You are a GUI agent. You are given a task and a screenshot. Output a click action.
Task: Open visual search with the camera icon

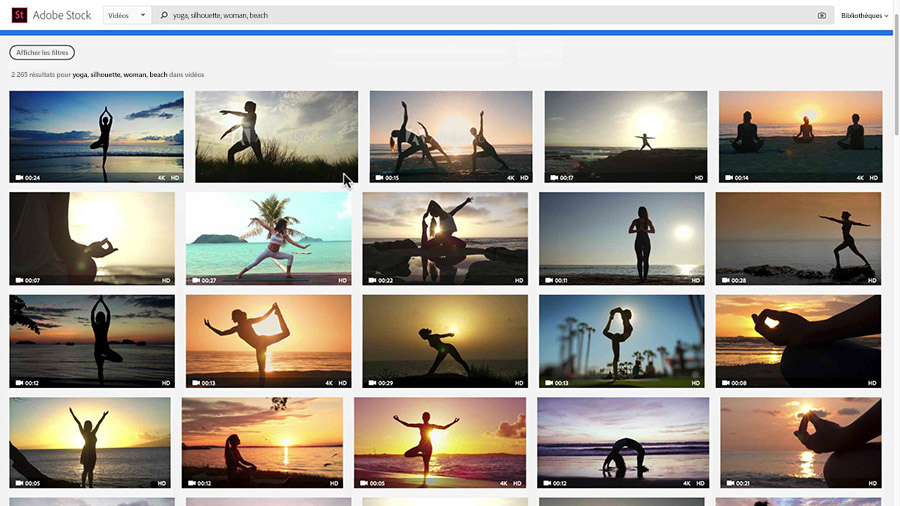(822, 15)
